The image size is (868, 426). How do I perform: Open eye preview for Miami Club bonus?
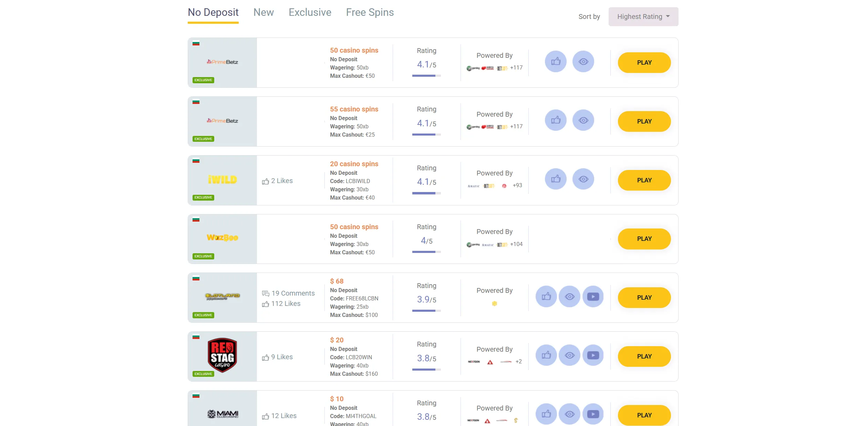click(x=569, y=414)
